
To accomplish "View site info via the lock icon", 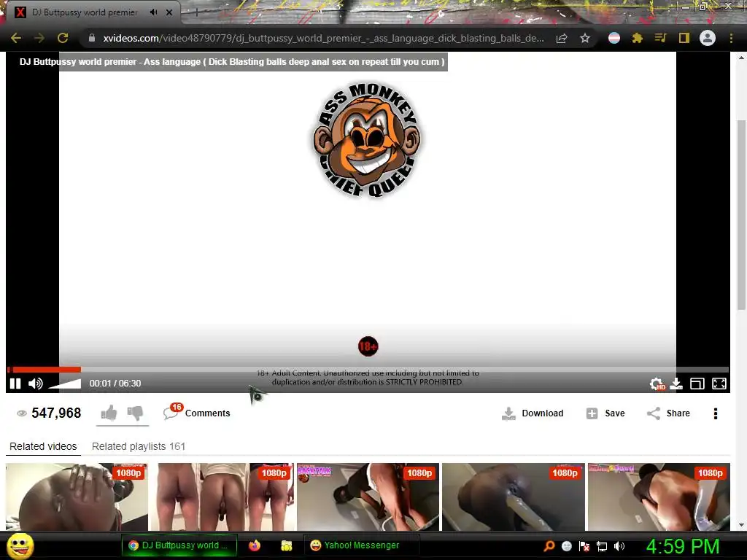I will pyautogui.click(x=92, y=38).
